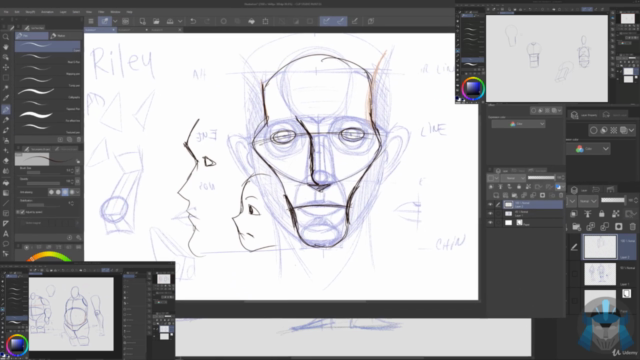Select the Fill bucket tool
640x360 pixels.
[x=6, y=182]
